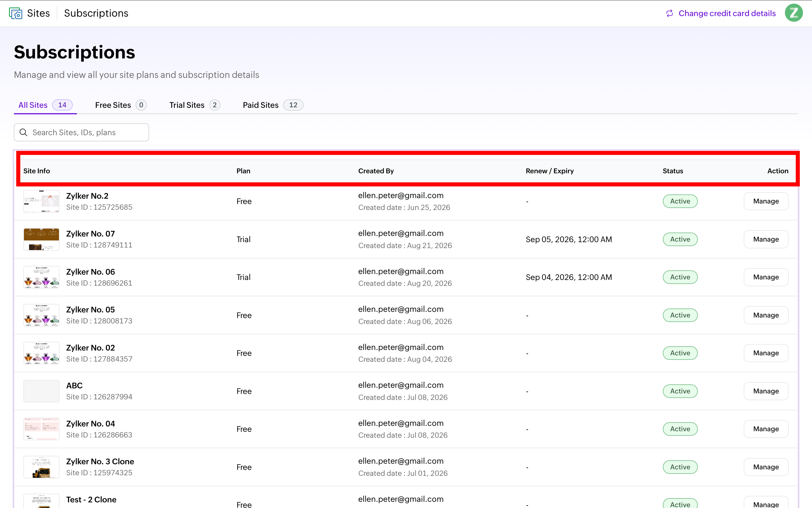Click Site ID : 126287994 text
Viewport: 812px width, 508px height.
coord(99,397)
